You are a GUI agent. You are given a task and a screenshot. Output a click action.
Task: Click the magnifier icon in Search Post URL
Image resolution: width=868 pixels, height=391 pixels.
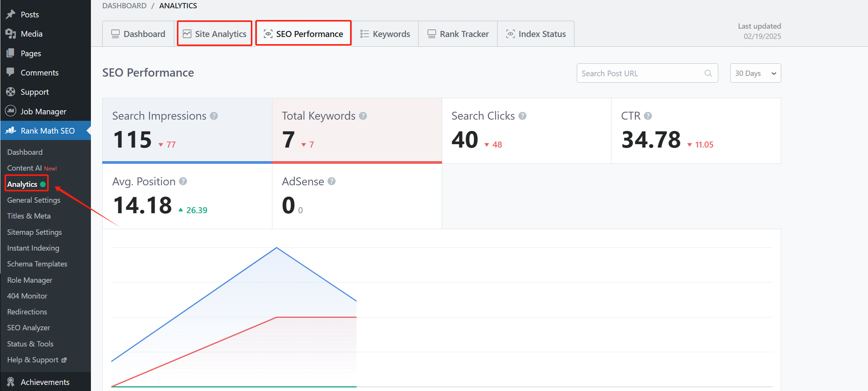tap(708, 73)
